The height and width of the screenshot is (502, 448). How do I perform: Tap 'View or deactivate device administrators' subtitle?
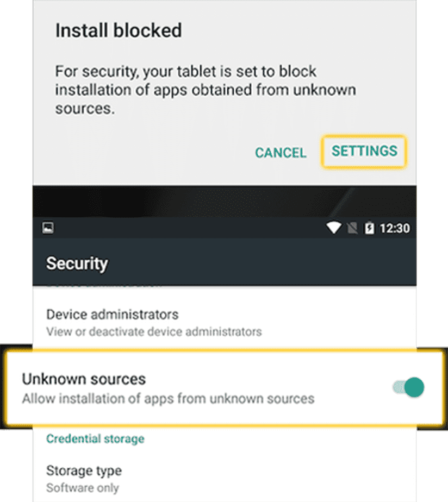[154, 331]
